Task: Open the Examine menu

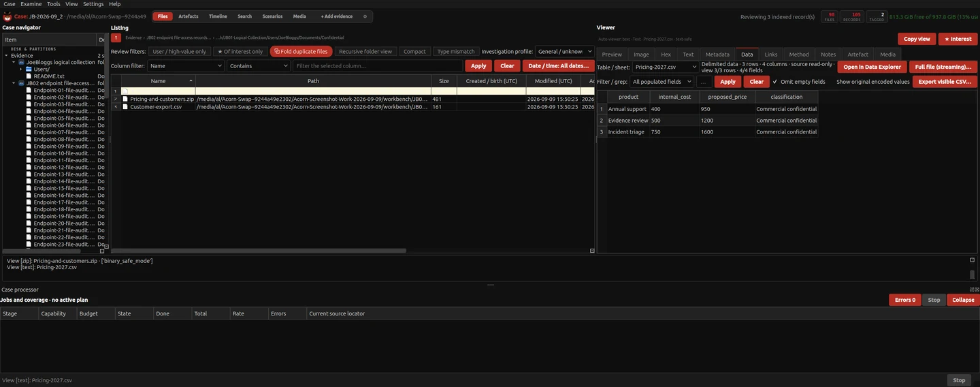Action: pyautogui.click(x=31, y=4)
